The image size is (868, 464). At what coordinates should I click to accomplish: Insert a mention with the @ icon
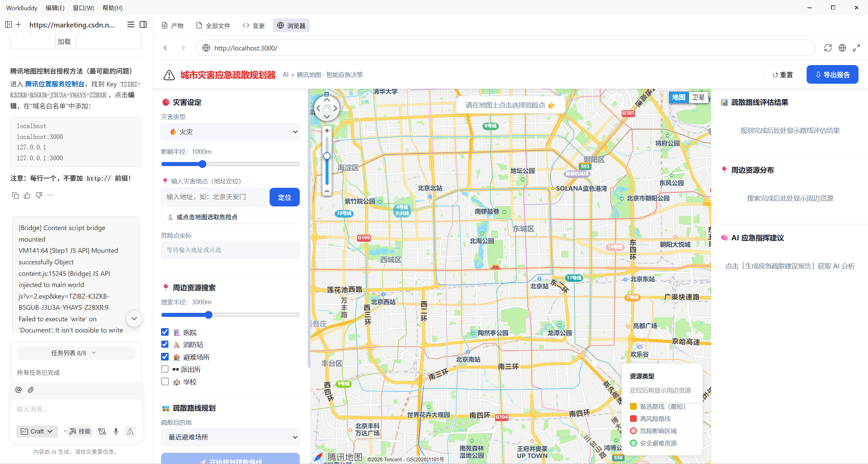tap(19, 390)
